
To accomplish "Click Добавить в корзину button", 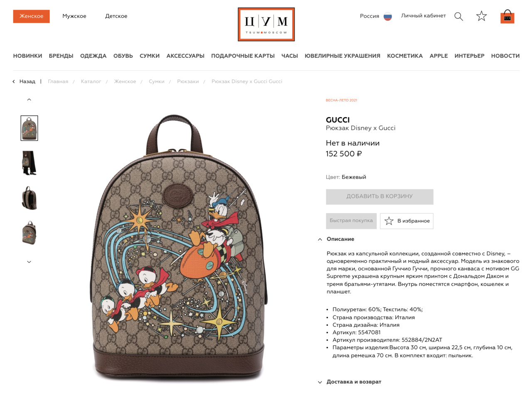I will (x=379, y=197).
